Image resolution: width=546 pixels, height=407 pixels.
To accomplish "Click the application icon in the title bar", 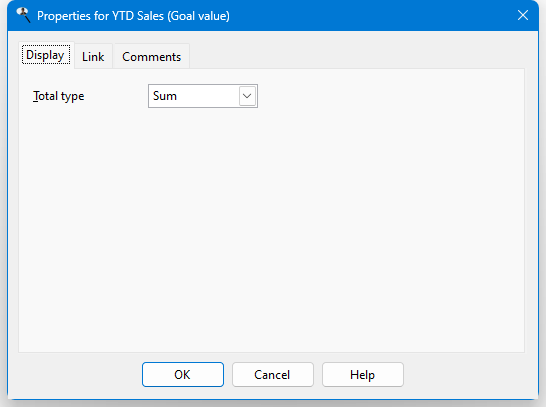I will (x=24, y=15).
